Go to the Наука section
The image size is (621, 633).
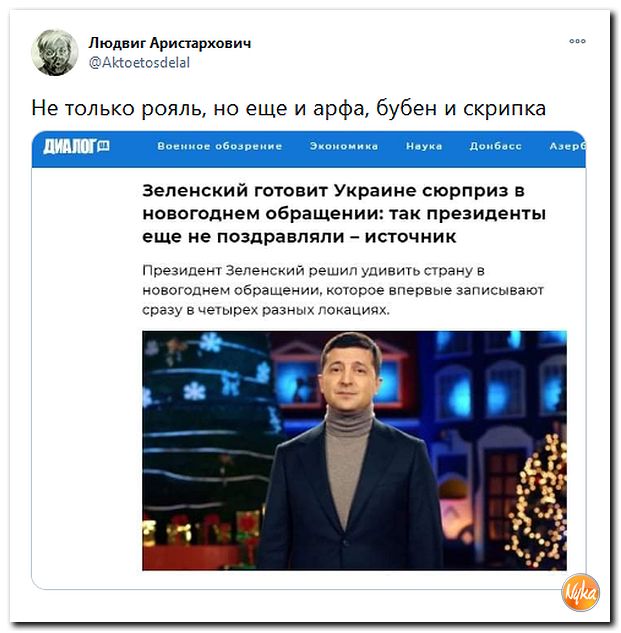coord(424,146)
